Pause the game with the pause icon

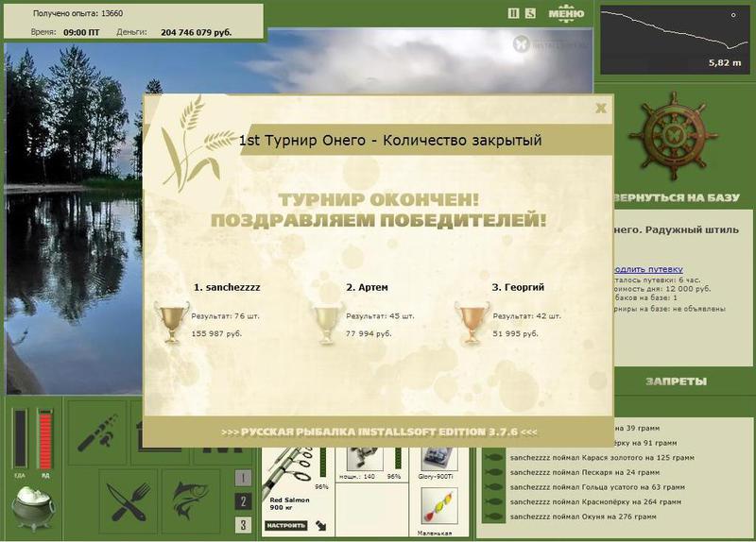pos(513,13)
